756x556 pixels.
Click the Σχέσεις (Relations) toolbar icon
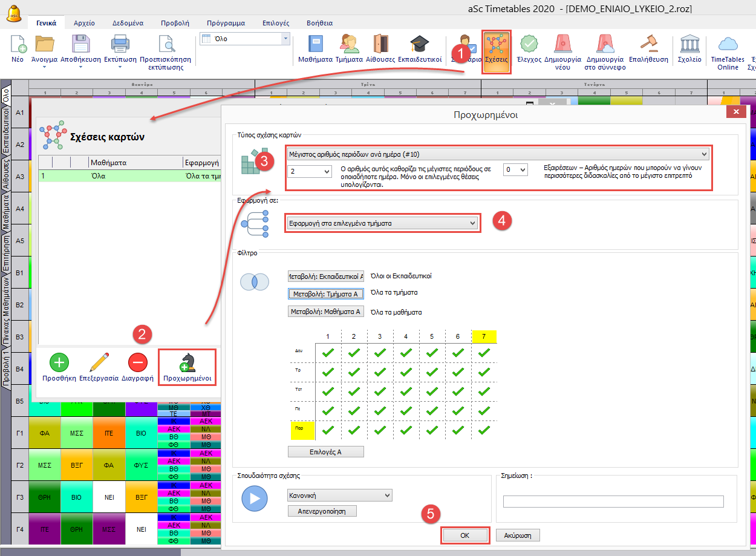pyautogui.click(x=496, y=51)
